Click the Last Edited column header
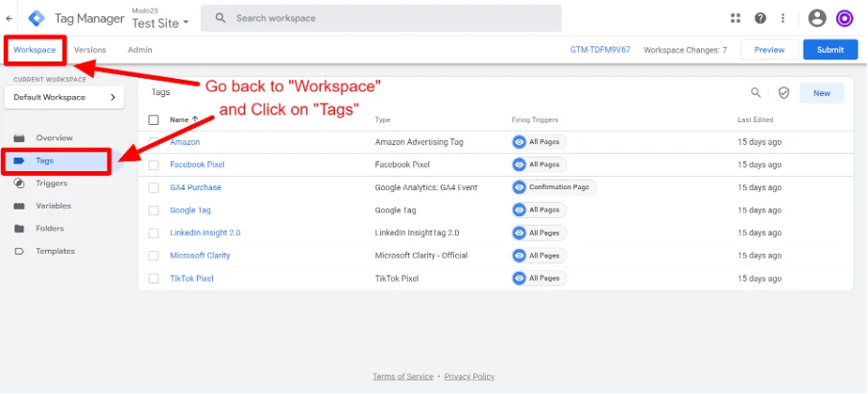Viewport: 868px width, 394px height. 755,120
